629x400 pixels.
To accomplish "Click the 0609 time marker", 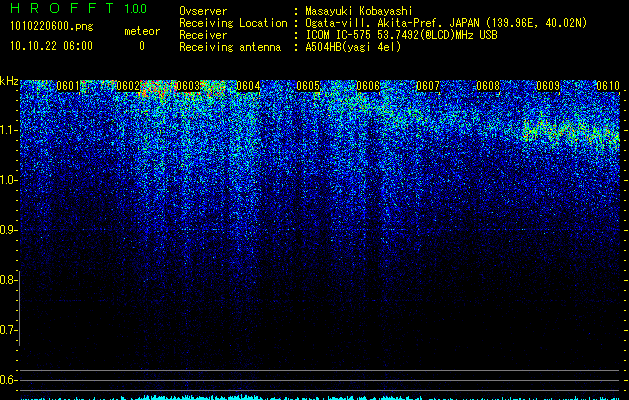I will (548, 86).
